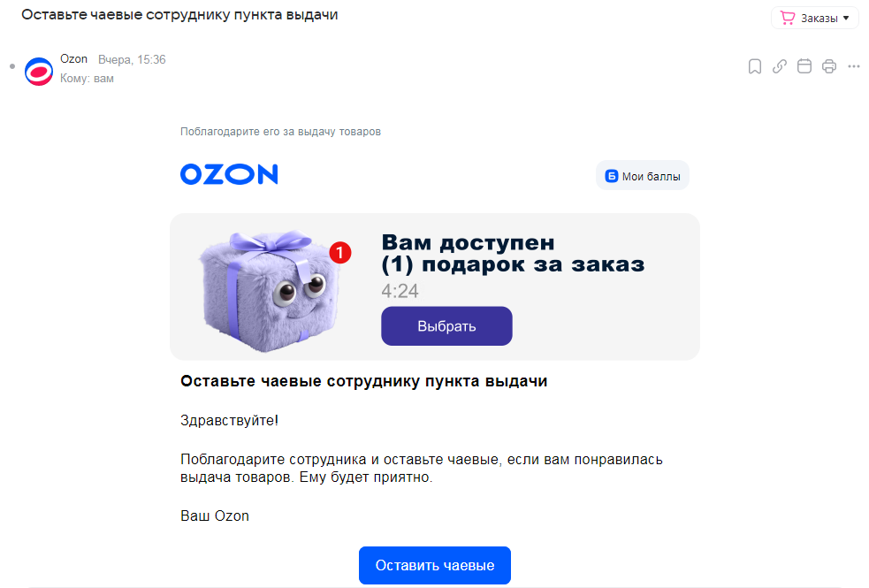Click the red notification badge with 1

point(339,253)
